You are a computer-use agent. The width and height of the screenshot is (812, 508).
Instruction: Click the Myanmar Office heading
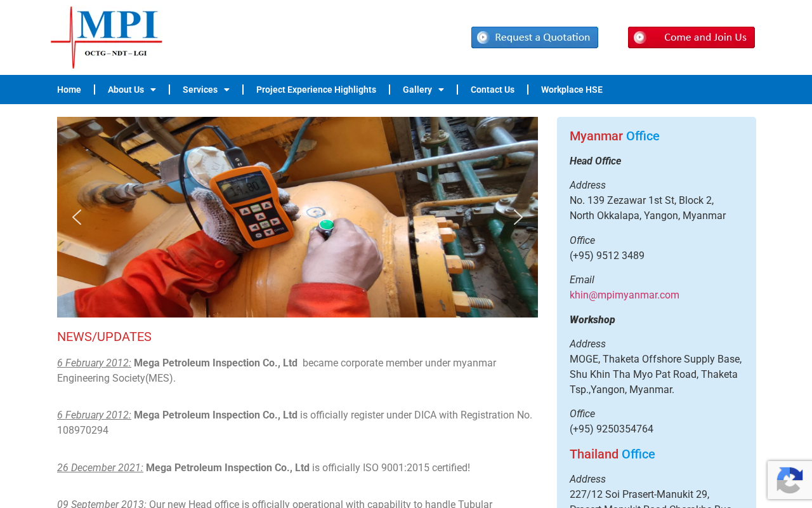point(614,136)
